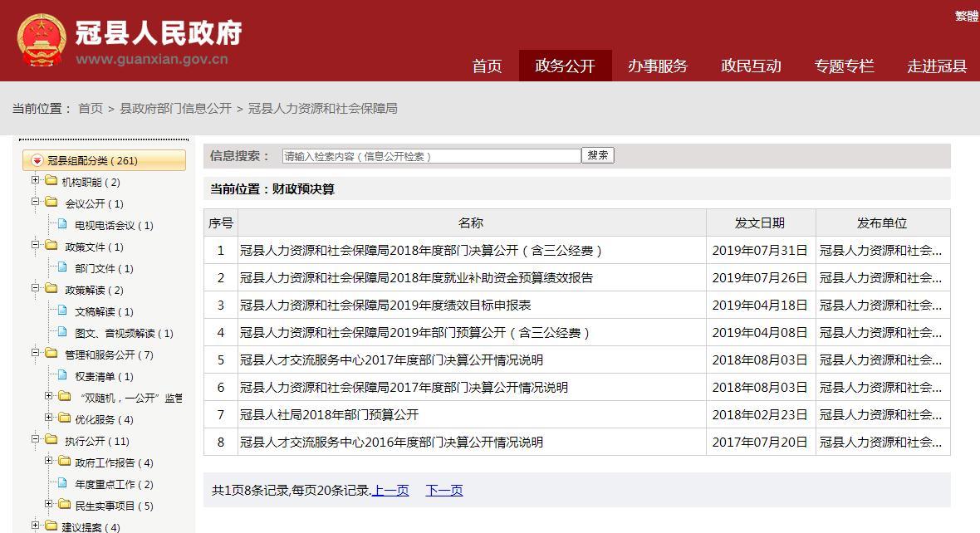Click the page icon next to 图文、音视频解读

click(62, 332)
